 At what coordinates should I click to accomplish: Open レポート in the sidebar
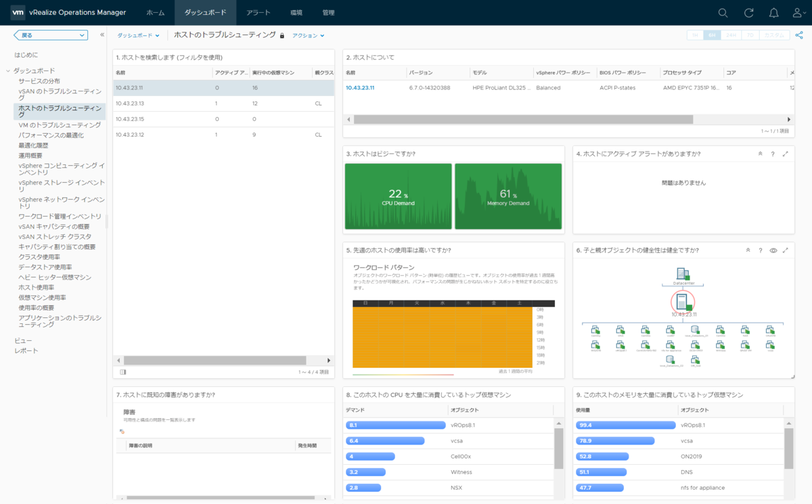tap(26, 350)
